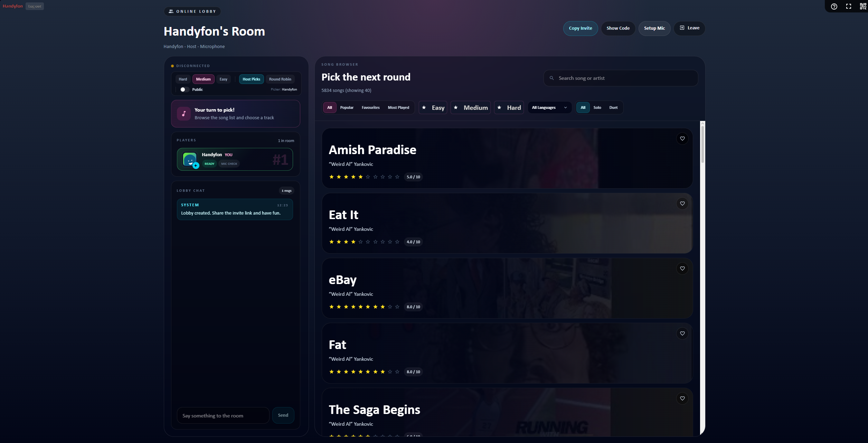Click the Copy Invite button
Viewport: 868px width, 443px height.
(x=581, y=28)
